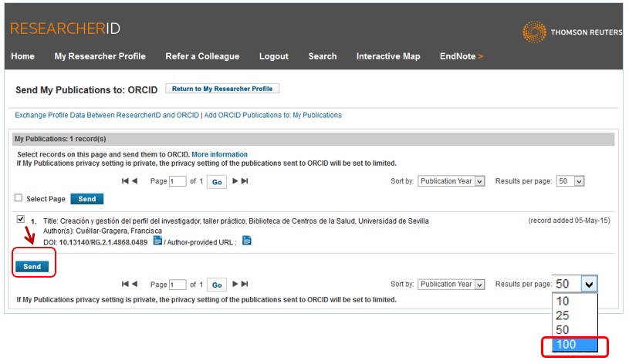The height and width of the screenshot is (364, 629).
Task: Click Logout in the navigation bar
Action: click(x=273, y=56)
